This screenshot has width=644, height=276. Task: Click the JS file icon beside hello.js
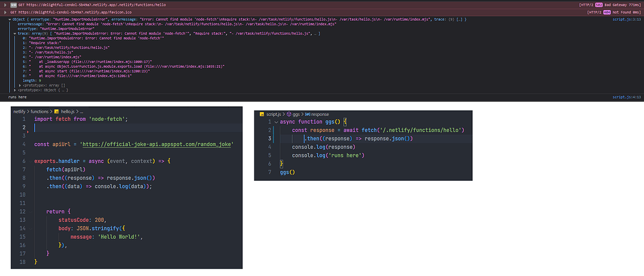57,112
